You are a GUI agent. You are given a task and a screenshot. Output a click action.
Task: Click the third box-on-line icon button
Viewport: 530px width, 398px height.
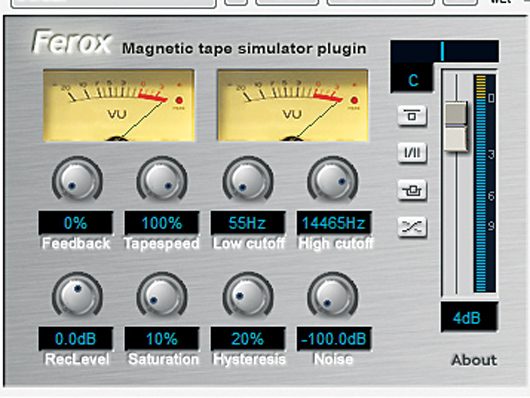coord(412,190)
